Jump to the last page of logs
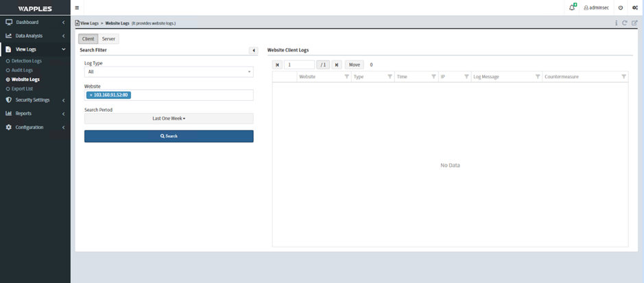Image resolution: width=644 pixels, height=283 pixels. 337,64
